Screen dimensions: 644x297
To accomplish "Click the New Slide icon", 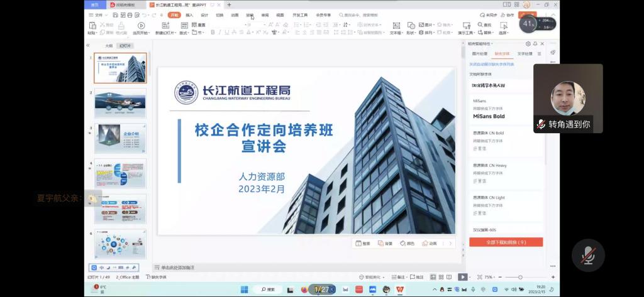I will (x=165, y=25).
